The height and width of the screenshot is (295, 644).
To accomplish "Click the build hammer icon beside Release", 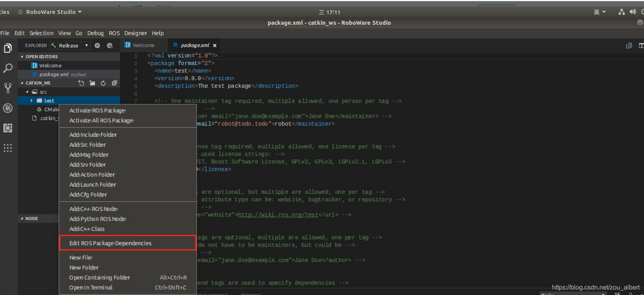I will point(53,45).
